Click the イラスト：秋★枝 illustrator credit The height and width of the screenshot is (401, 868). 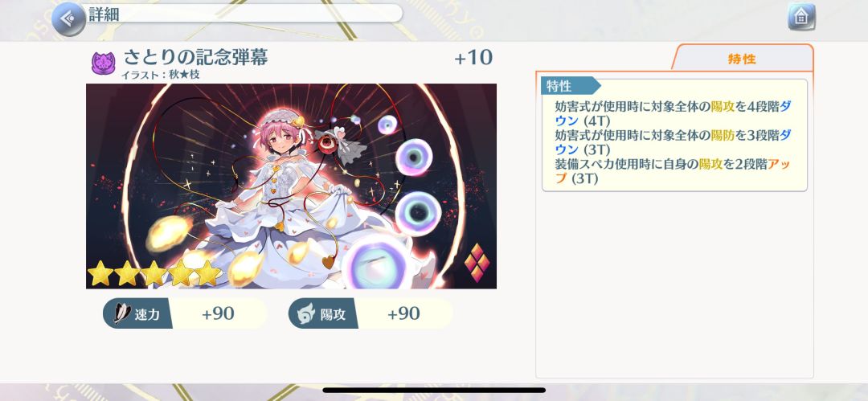(161, 75)
